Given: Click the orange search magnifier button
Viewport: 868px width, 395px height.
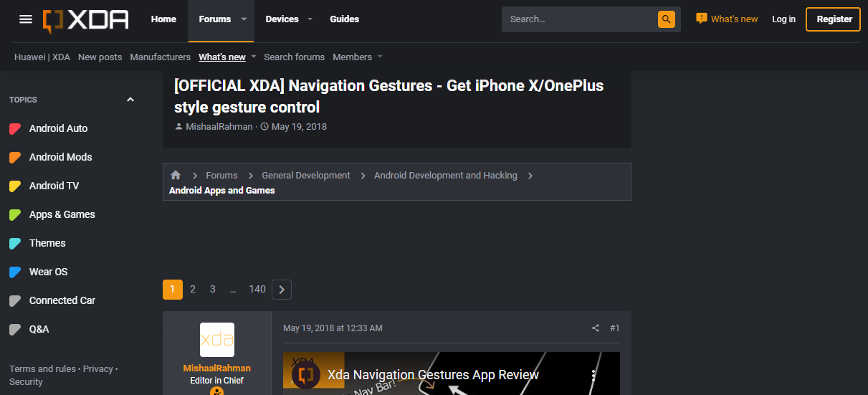Looking at the screenshot, I should [x=667, y=19].
